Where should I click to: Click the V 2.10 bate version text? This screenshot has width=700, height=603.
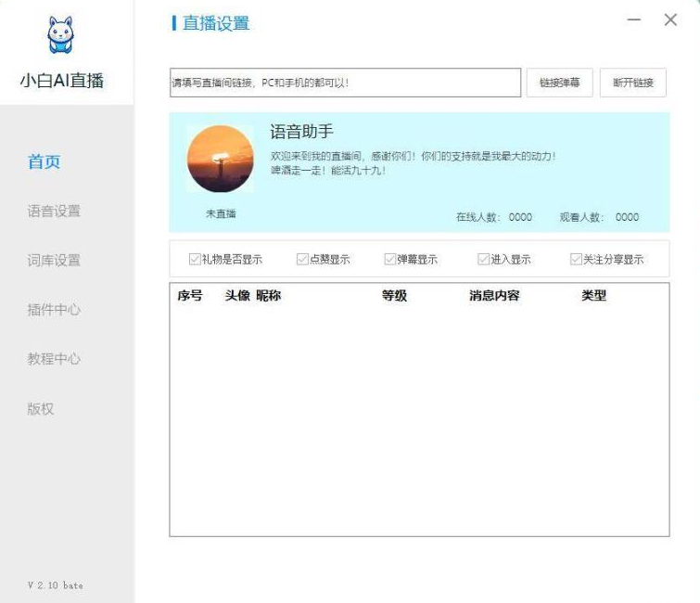click(x=56, y=585)
